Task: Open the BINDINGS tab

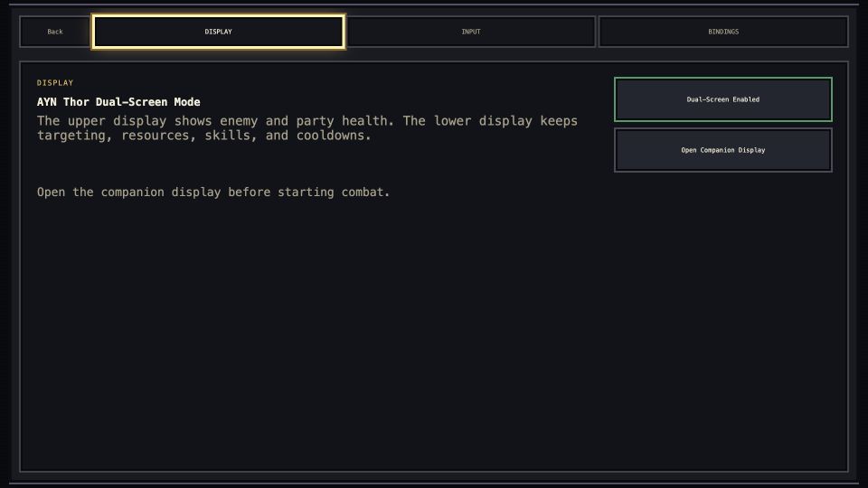Action: click(x=723, y=32)
